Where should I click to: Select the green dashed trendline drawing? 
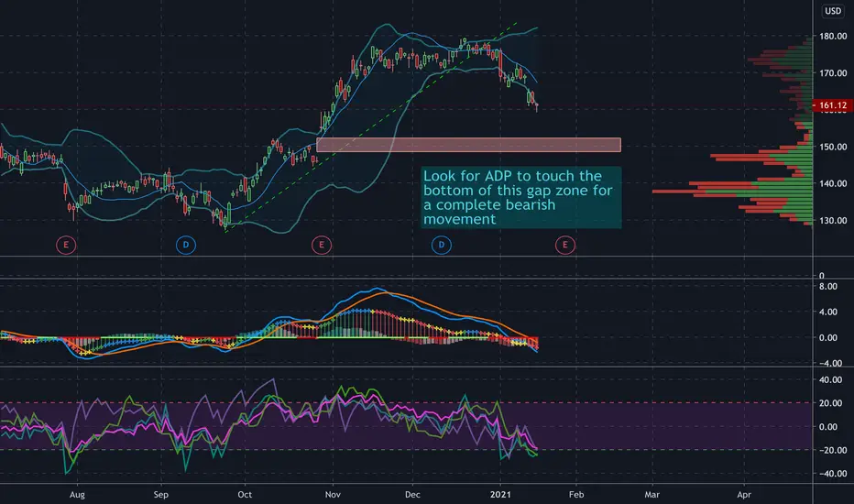point(370,127)
